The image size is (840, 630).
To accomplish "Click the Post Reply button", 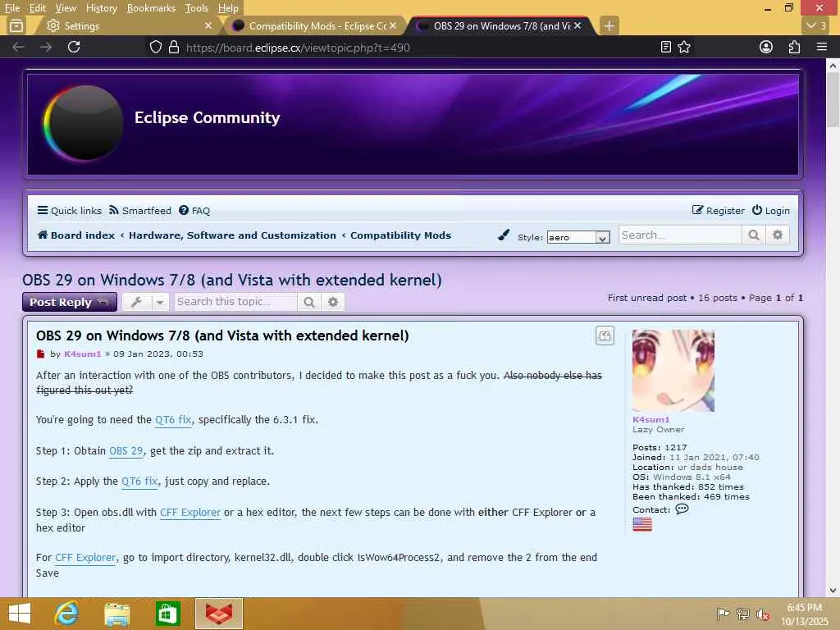I will [x=70, y=302].
